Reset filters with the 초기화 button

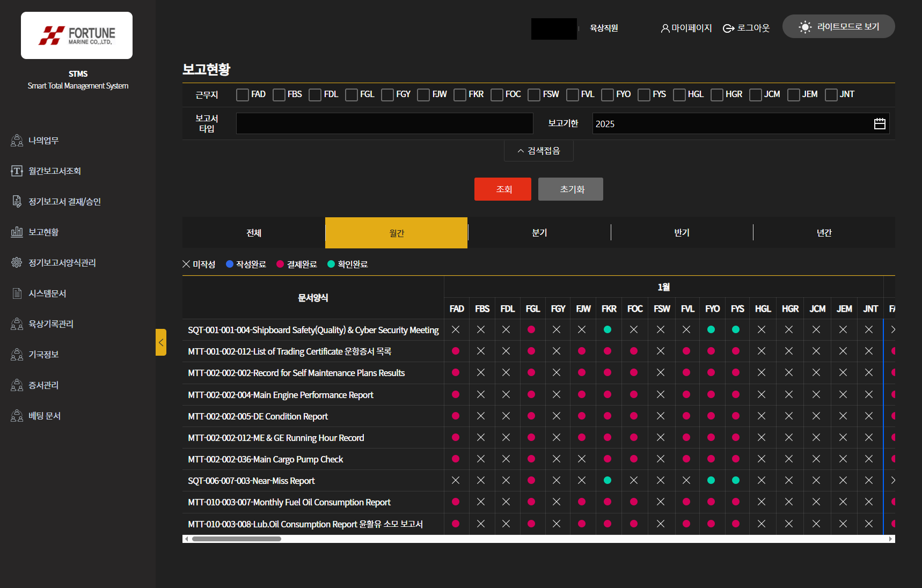tap(570, 189)
